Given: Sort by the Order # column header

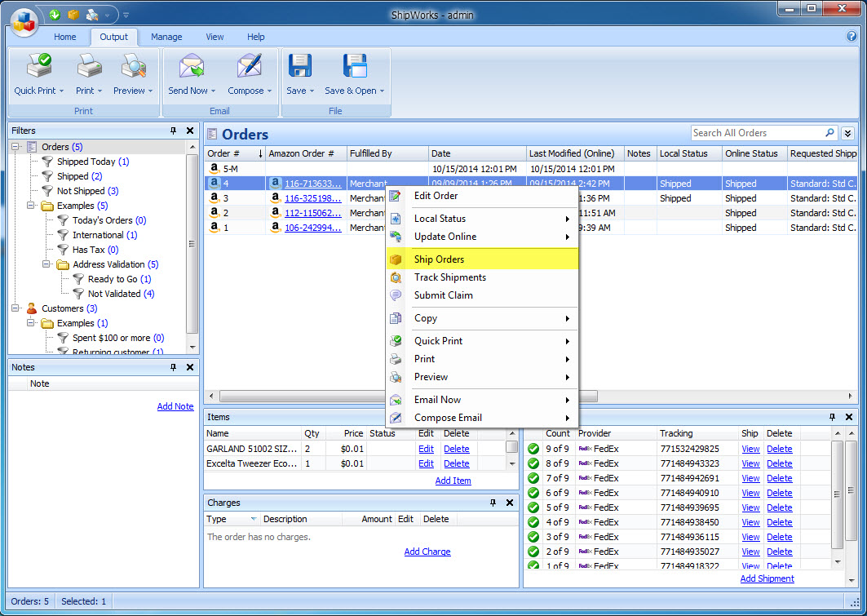Looking at the screenshot, I should (235, 153).
